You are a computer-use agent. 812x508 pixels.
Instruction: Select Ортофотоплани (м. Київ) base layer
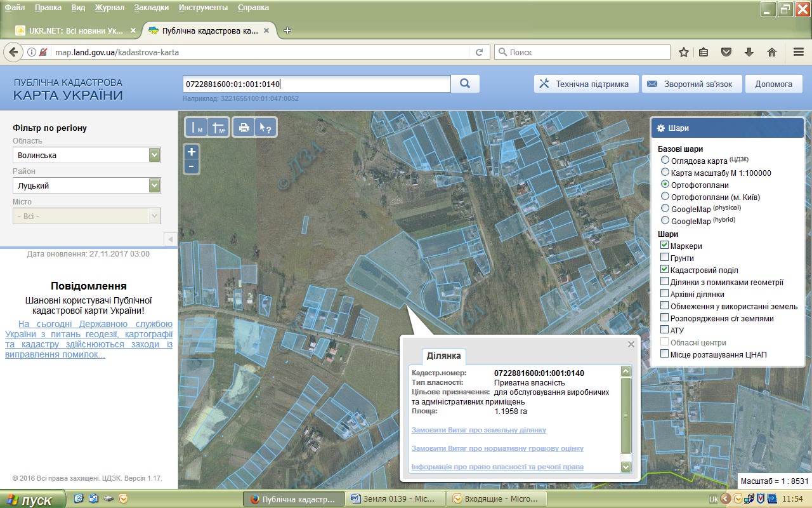click(665, 196)
